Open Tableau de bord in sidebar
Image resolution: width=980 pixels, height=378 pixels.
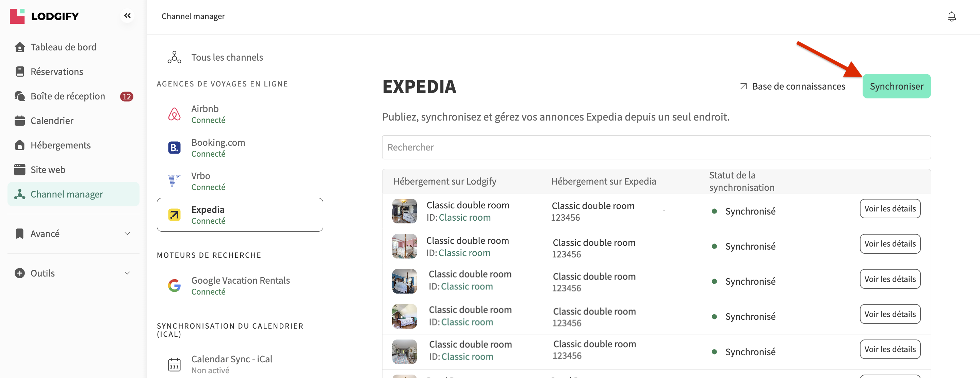(x=63, y=47)
